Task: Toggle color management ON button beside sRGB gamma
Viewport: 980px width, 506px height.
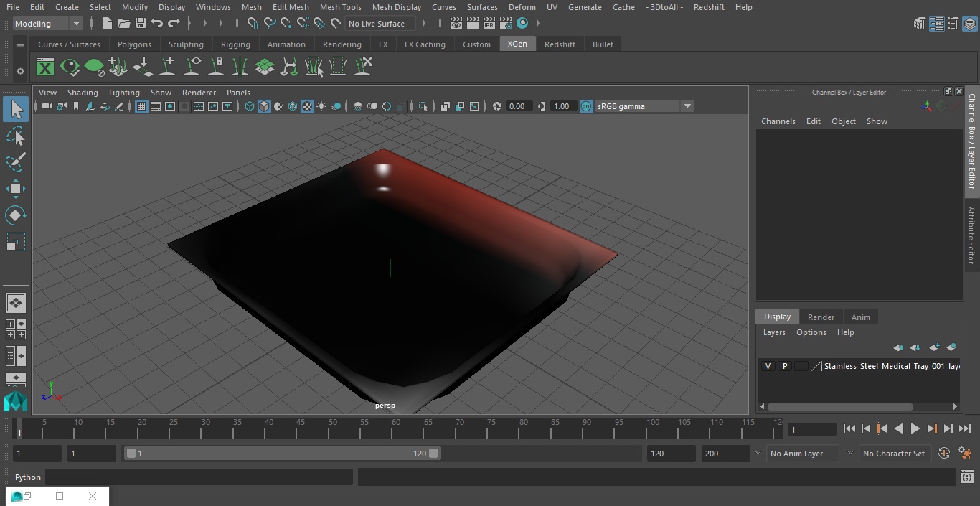Action: (586, 106)
